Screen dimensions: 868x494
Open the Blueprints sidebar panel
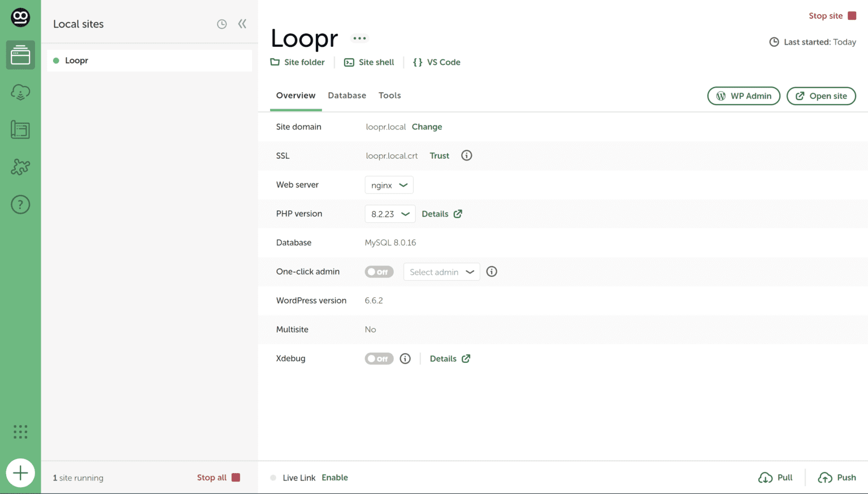pyautogui.click(x=20, y=129)
